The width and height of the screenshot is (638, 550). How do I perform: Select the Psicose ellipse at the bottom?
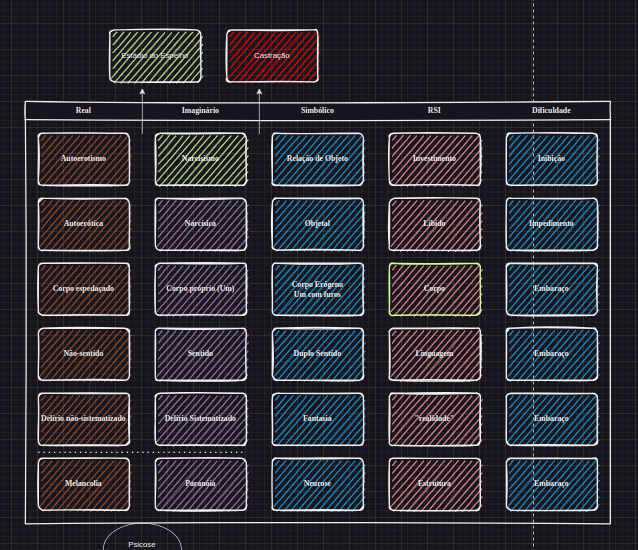pos(142,540)
